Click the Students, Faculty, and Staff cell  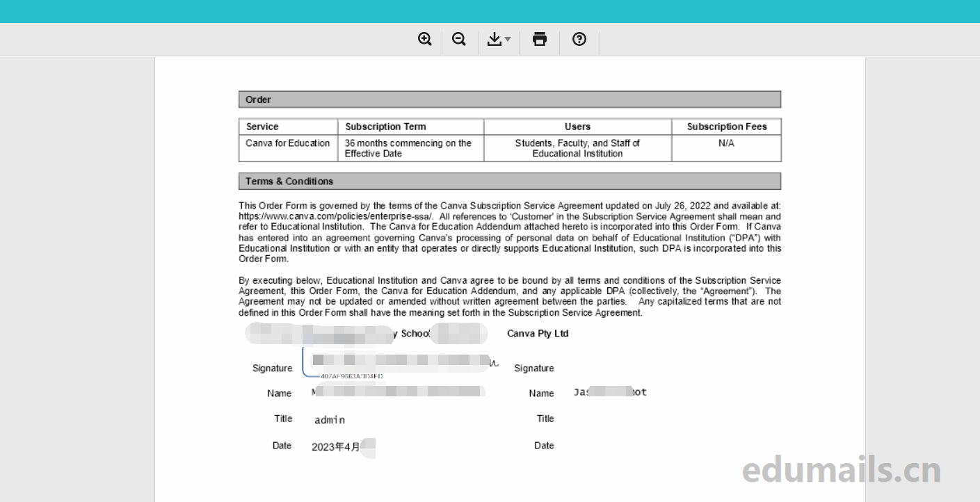578,148
